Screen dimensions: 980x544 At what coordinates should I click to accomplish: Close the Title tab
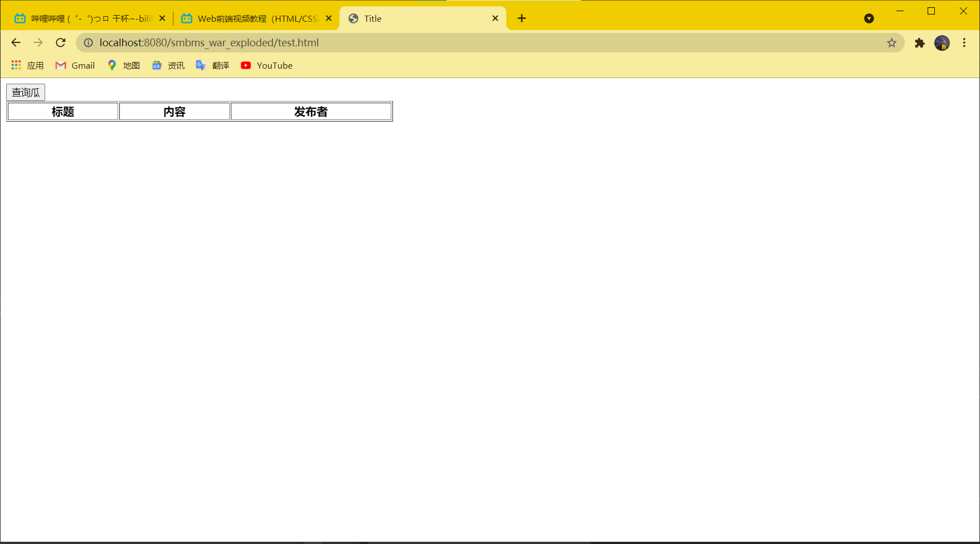(495, 18)
